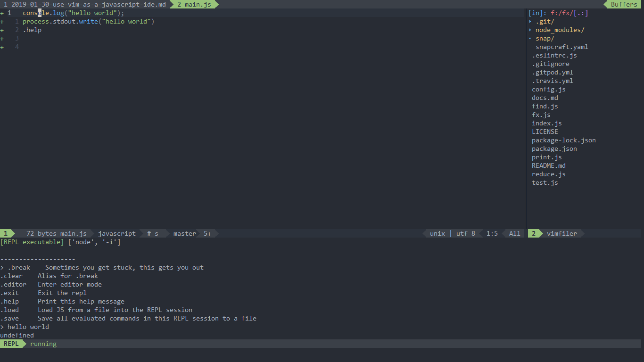Click the .break command in REPL help
Image resolution: width=644 pixels, height=362 pixels.
click(x=19, y=267)
